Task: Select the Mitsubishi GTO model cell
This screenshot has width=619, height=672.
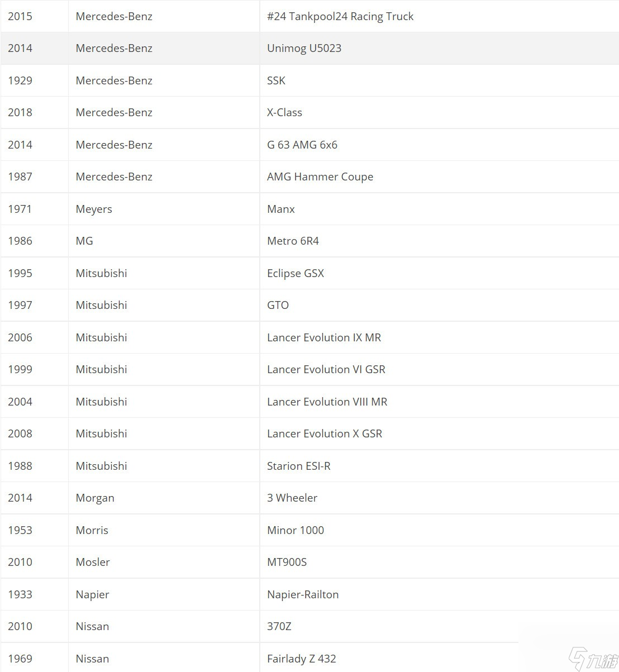Action: 439,305
